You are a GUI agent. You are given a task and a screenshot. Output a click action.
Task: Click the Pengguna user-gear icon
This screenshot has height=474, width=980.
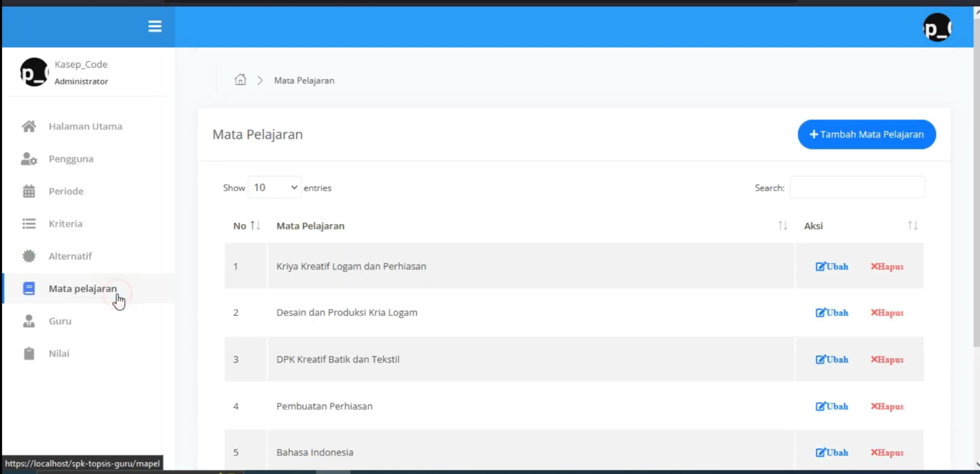pos(29,159)
